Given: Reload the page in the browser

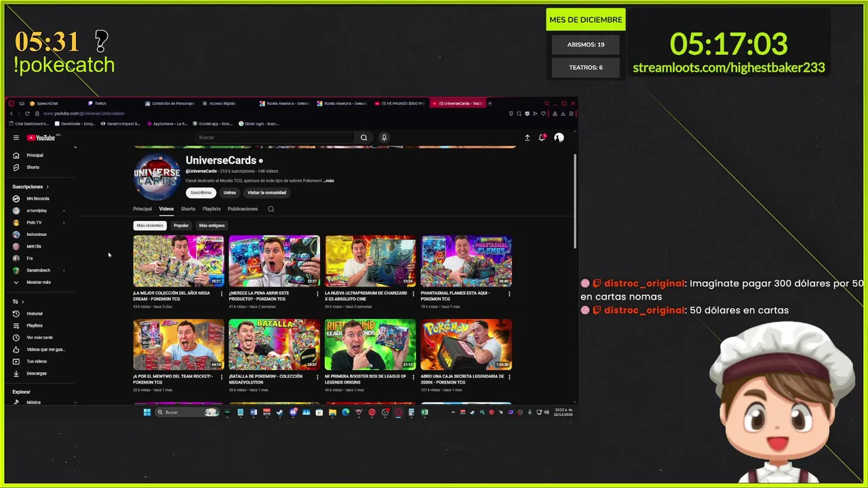Looking at the screenshot, I should pos(27,113).
